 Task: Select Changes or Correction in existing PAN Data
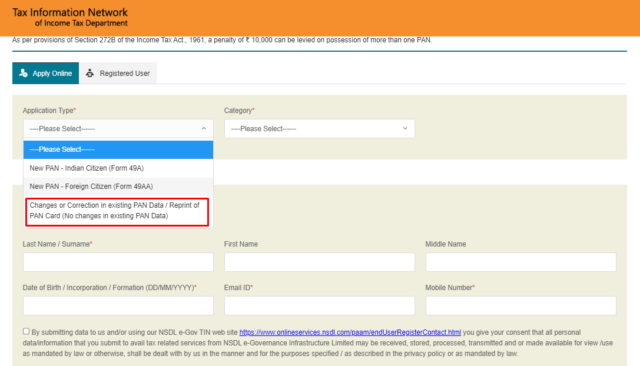(117, 212)
